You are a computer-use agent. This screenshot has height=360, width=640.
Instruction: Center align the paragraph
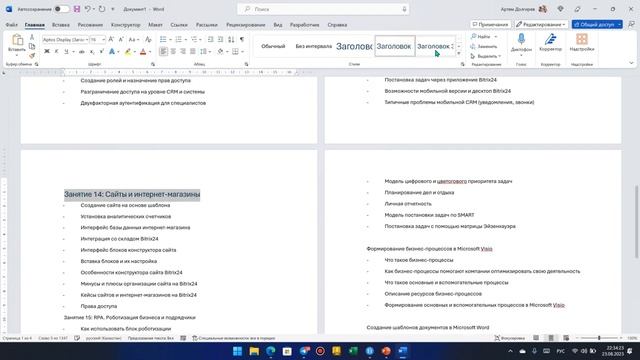(173, 51)
